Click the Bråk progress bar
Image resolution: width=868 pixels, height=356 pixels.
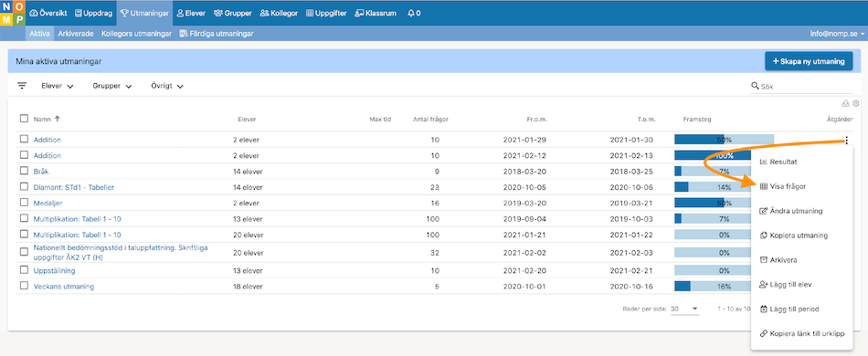coord(724,172)
